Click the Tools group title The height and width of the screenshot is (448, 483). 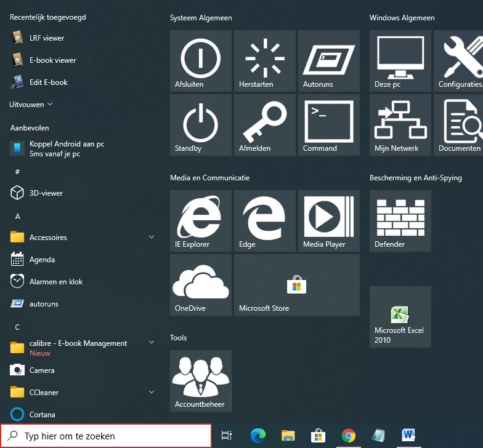coord(179,337)
